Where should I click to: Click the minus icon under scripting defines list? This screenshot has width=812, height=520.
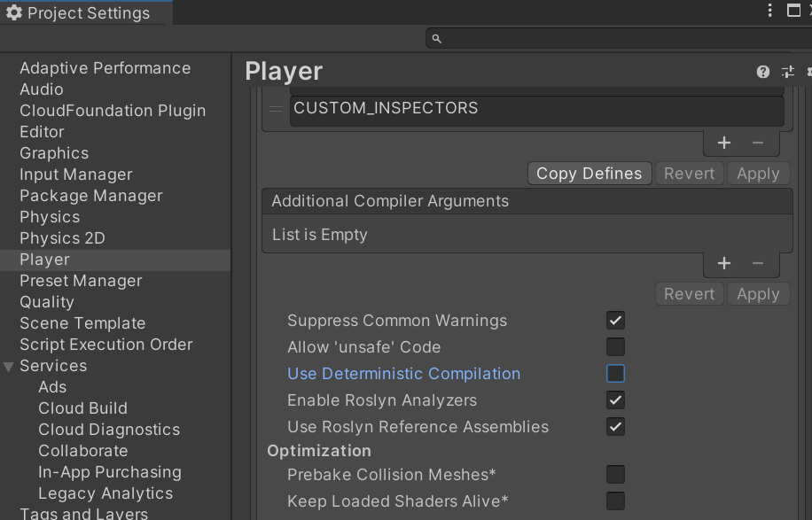click(x=758, y=143)
